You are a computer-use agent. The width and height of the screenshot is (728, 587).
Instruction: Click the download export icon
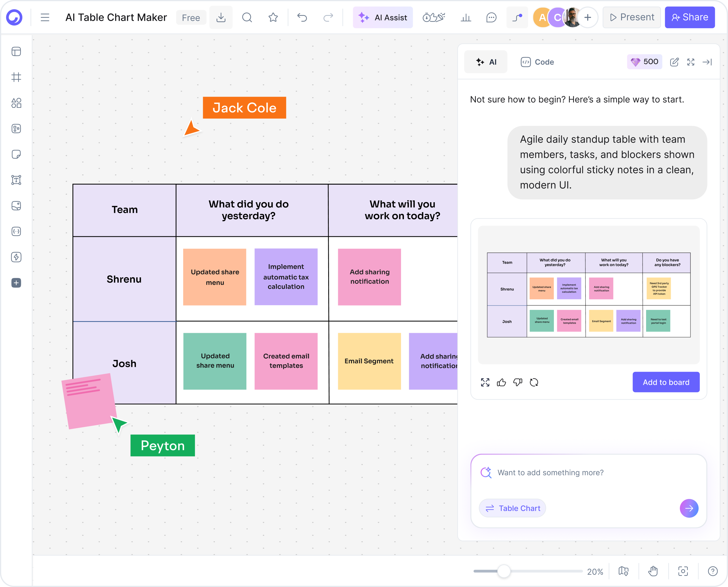pyautogui.click(x=221, y=17)
